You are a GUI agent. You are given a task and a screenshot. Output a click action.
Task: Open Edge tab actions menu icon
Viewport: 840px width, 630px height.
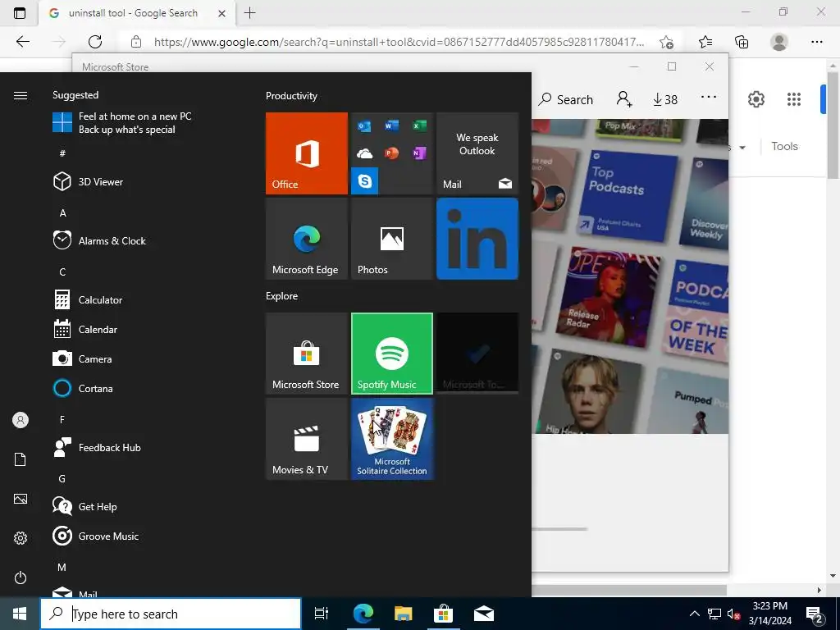click(x=20, y=13)
